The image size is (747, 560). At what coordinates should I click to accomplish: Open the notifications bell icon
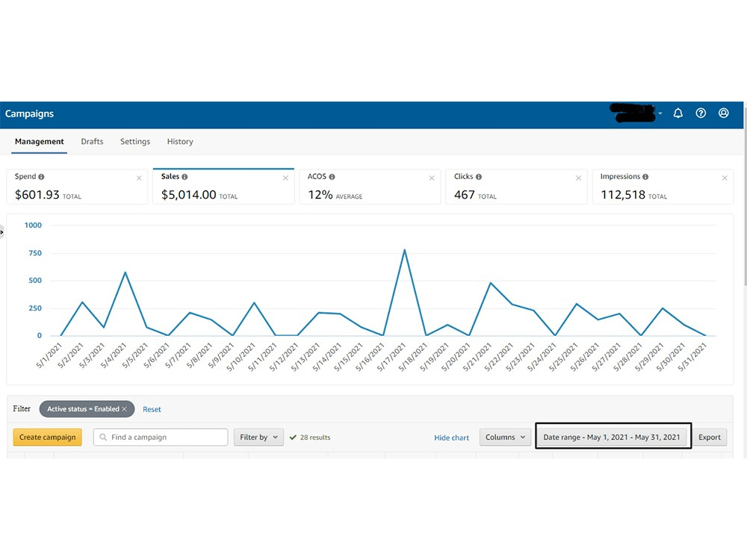point(678,113)
